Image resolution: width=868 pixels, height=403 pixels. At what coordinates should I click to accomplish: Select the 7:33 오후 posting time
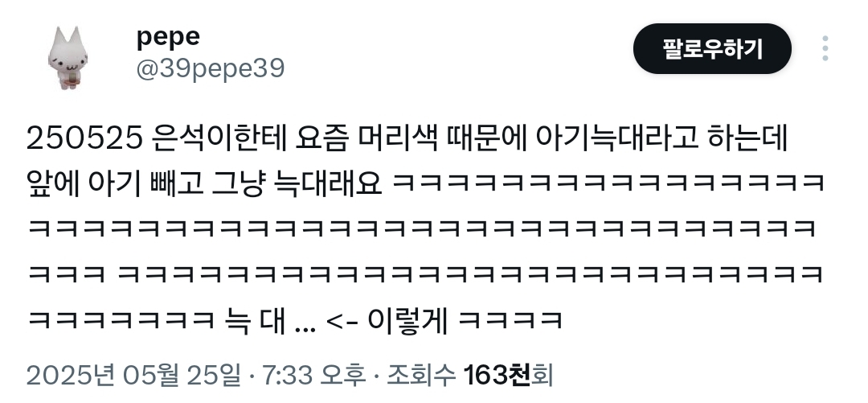313,376
